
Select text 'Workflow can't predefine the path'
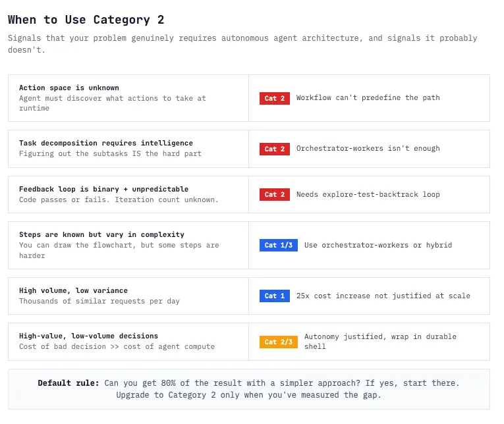coord(368,97)
